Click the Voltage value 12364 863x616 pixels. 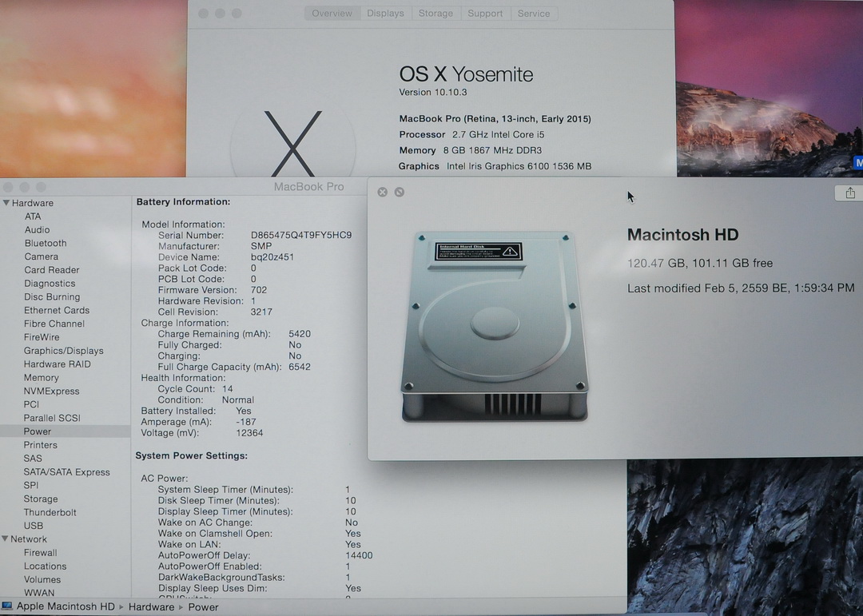tap(249, 433)
